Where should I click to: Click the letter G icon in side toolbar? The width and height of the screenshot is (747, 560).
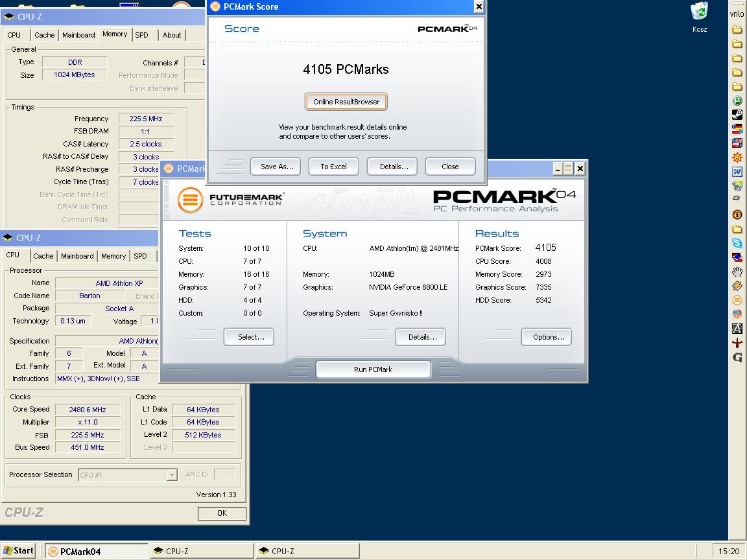pyautogui.click(x=737, y=357)
